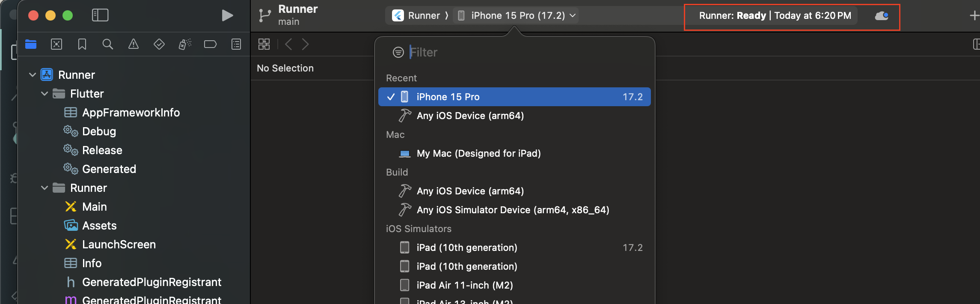Screen dimensions: 980x304
Task: Open the Bookmark navigator
Action: tap(82, 44)
